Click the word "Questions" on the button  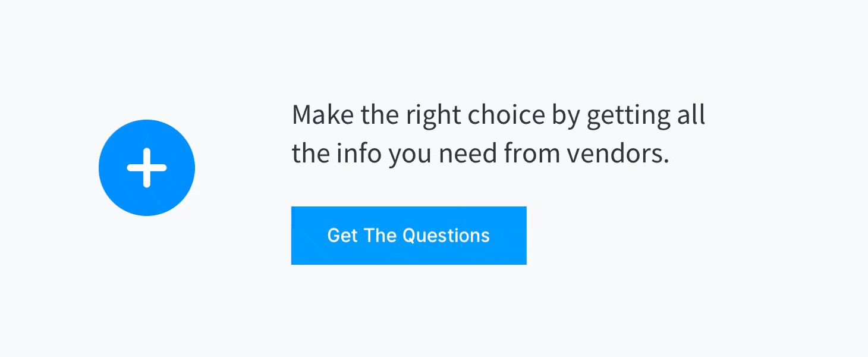446,236
